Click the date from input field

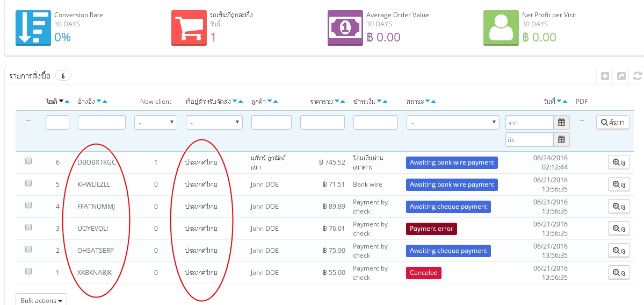[x=530, y=122]
